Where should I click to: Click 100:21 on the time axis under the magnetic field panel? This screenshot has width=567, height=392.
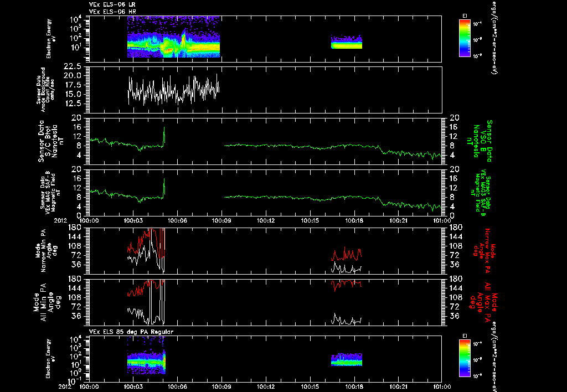(x=399, y=220)
